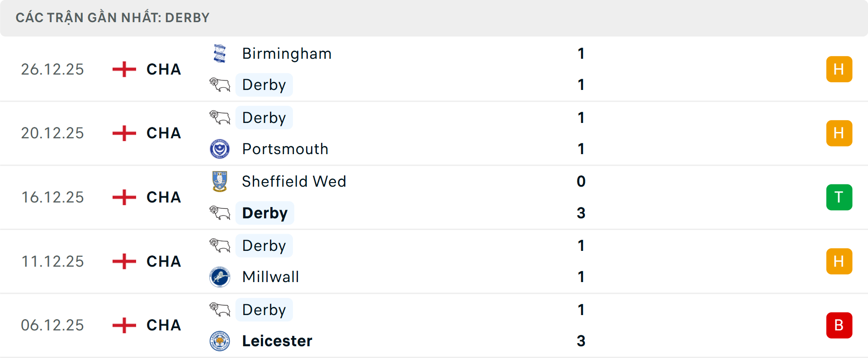Viewport: 868px width, 358px height.
Task: Select the Millwall lion badge icon
Action: (x=220, y=277)
